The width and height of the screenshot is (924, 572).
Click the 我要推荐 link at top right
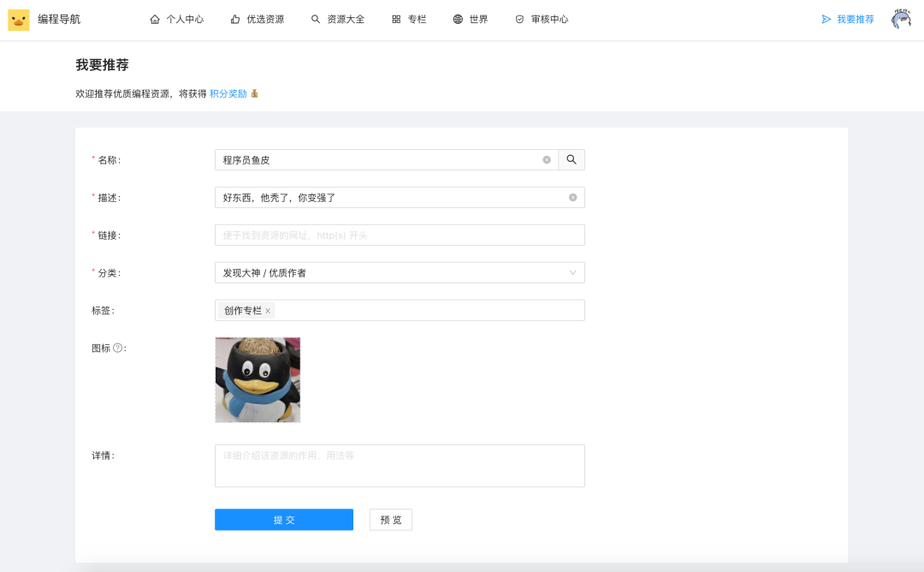pyautogui.click(x=847, y=20)
